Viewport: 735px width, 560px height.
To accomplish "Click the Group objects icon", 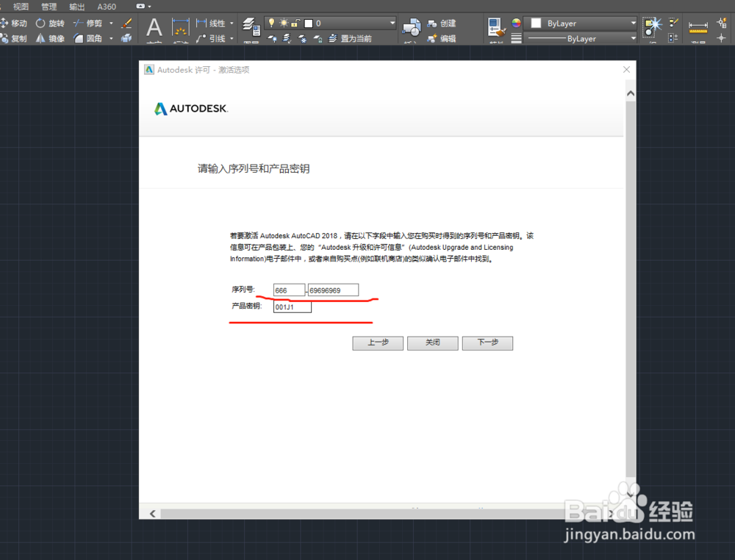I will pos(652,27).
